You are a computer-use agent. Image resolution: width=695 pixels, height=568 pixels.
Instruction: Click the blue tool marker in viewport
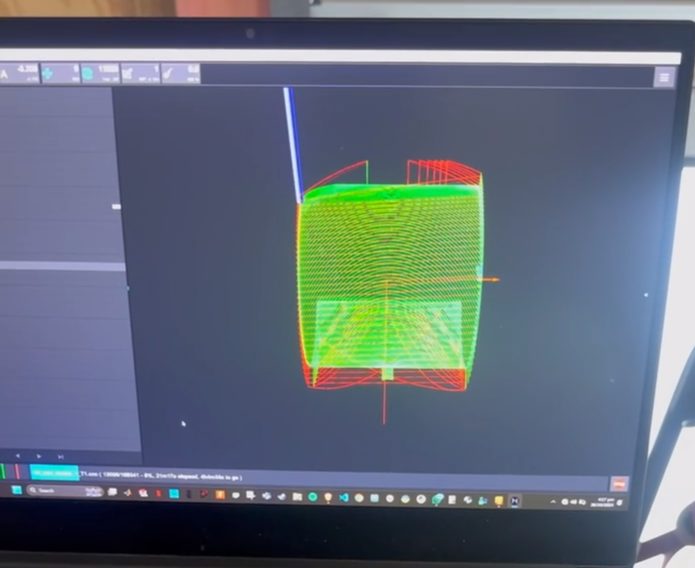tap(293, 145)
